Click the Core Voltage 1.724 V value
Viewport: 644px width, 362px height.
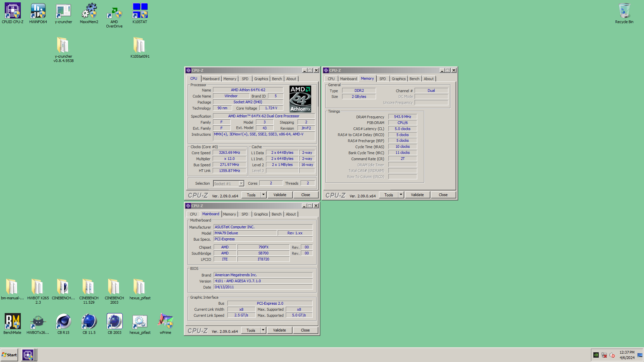pyautogui.click(x=271, y=108)
